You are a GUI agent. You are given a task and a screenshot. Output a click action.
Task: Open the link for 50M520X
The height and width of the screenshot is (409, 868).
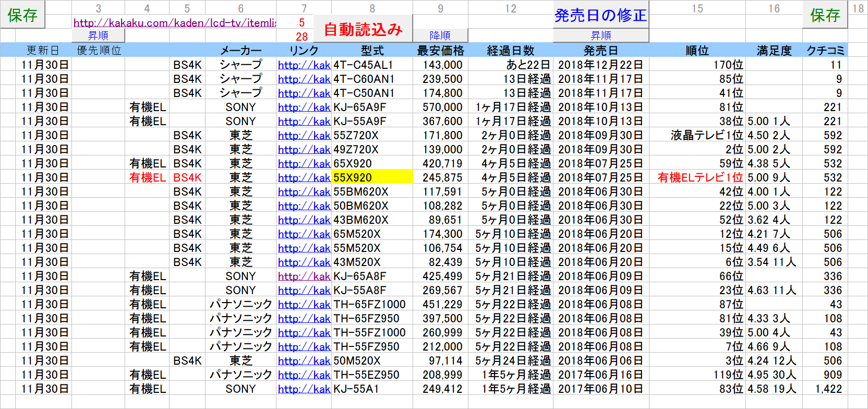pyautogui.click(x=304, y=360)
